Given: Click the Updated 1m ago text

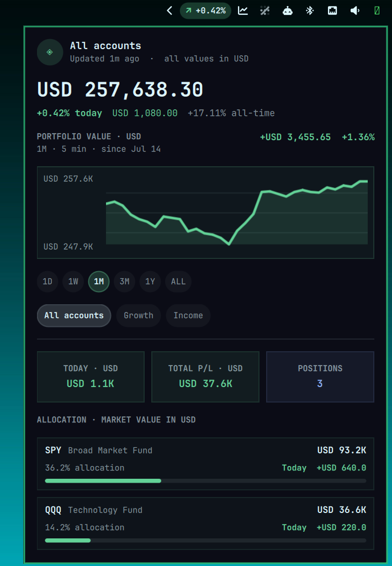Looking at the screenshot, I should [x=104, y=59].
